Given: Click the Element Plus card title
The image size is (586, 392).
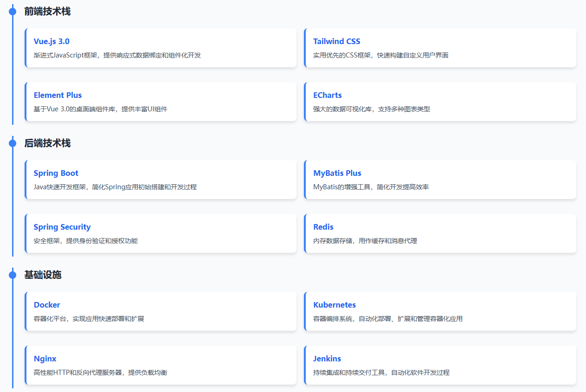Looking at the screenshot, I should coord(58,95).
